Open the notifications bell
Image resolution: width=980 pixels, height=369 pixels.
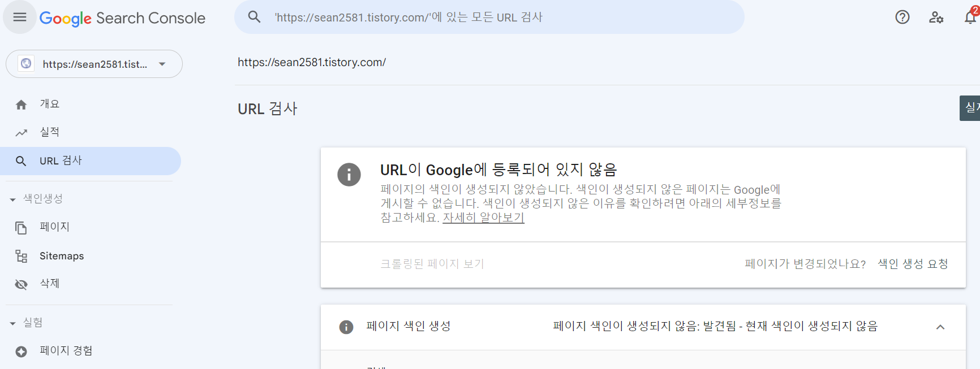coord(970,17)
